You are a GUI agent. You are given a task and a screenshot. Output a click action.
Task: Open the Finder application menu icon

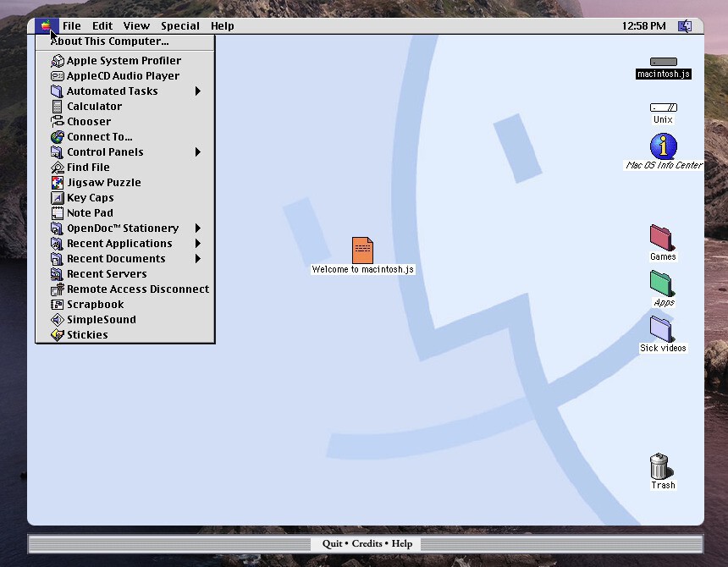tap(685, 26)
